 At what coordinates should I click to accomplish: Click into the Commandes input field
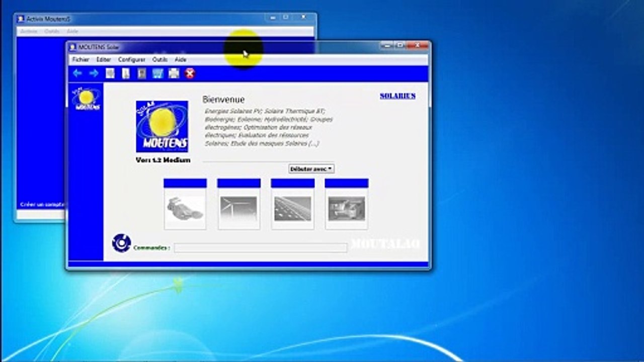(261, 247)
